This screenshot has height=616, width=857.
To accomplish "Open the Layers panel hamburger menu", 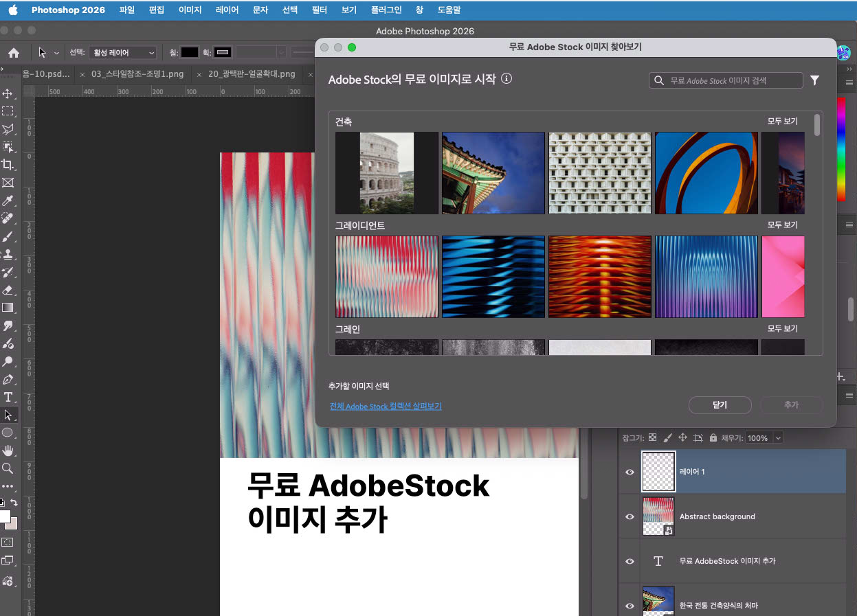I will [849, 396].
